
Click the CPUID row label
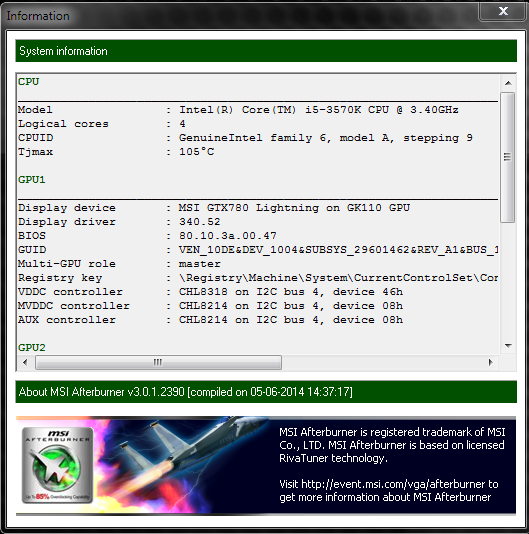coord(35,138)
